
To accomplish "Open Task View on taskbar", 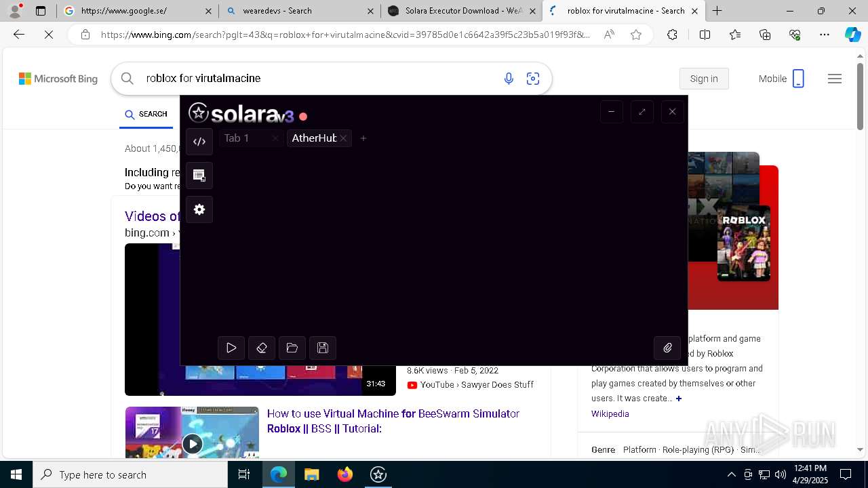I will 244,474.
